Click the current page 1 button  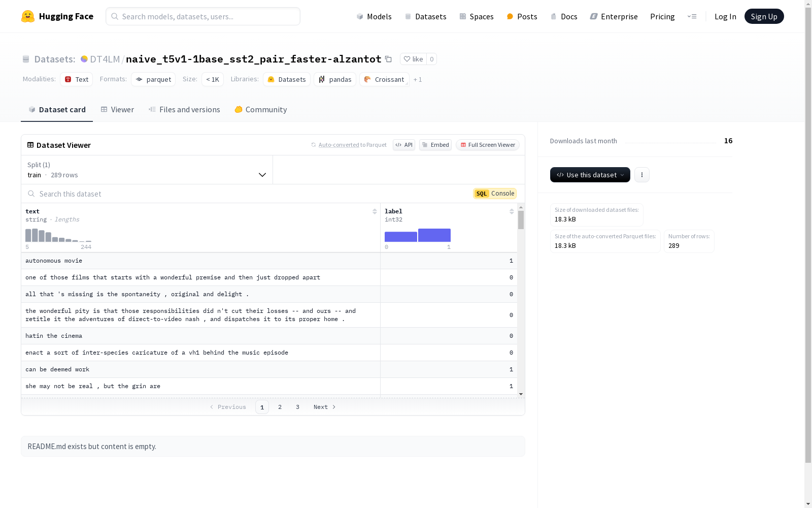pyautogui.click(x=262, y=407)
